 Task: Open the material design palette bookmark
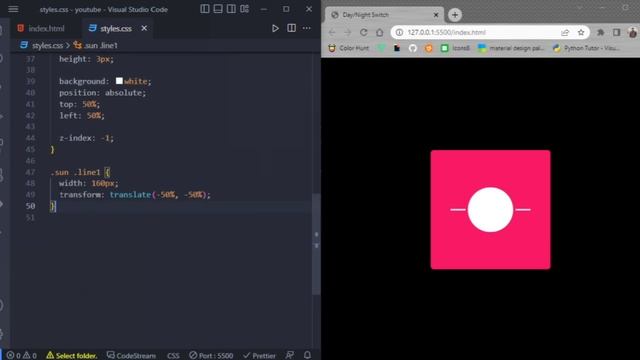pos(511,48)
